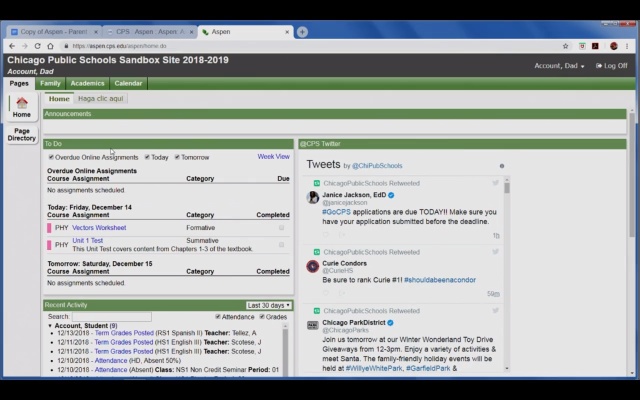
Task: Open the @ChiPubSchools Twitter link
Action: (377, 166)
